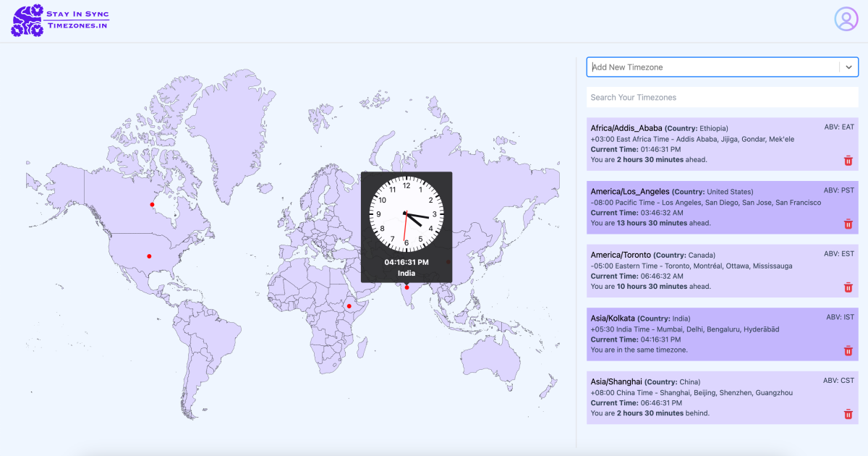Screen dimensions: 868x456
Task: Select the Africa/Addis_Ababa timezone title
Action: pyautogui.click(x=626, y=128)
